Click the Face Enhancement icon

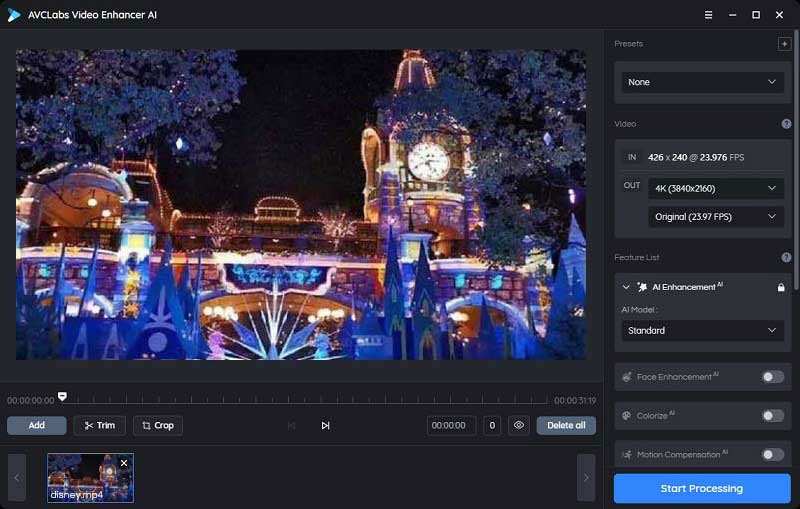627,377
